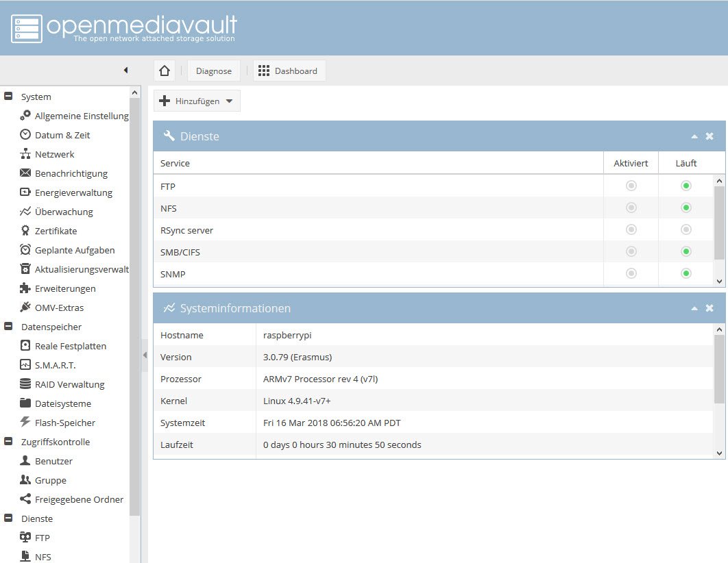
Task: Click SMB/CIFS Aktiviert indicator
Action: (631, 251)
